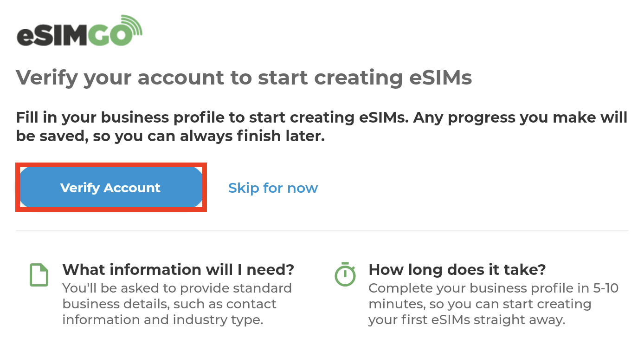Screen dimensions: 644x352
Task: Click the 'Verify your account to start creating eSIMs' title
Action: (244, 78)
